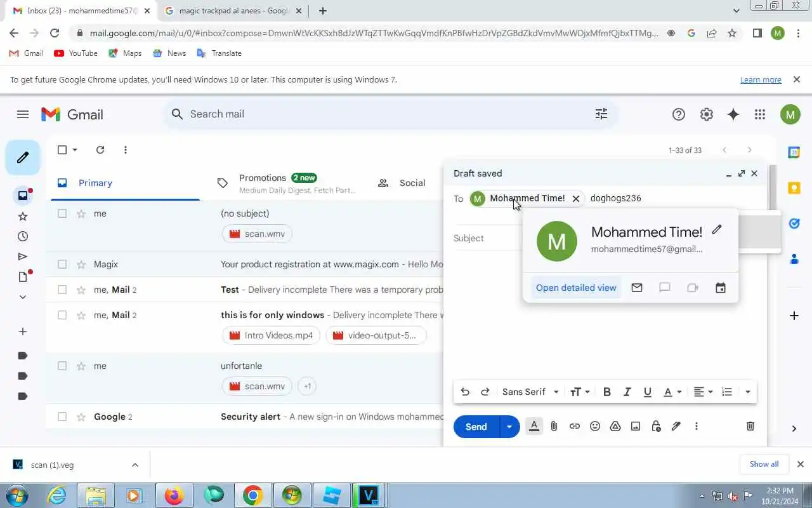Open text size dropdown
The width and height of the screenshot is (812, 508).
click(x=580, y=392)
